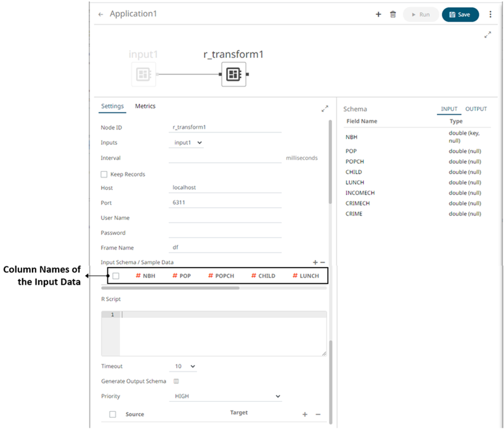Screen dimensions: 504x429
Task: Add an Input Schema column with plus
Action: [x=315, y=263]
